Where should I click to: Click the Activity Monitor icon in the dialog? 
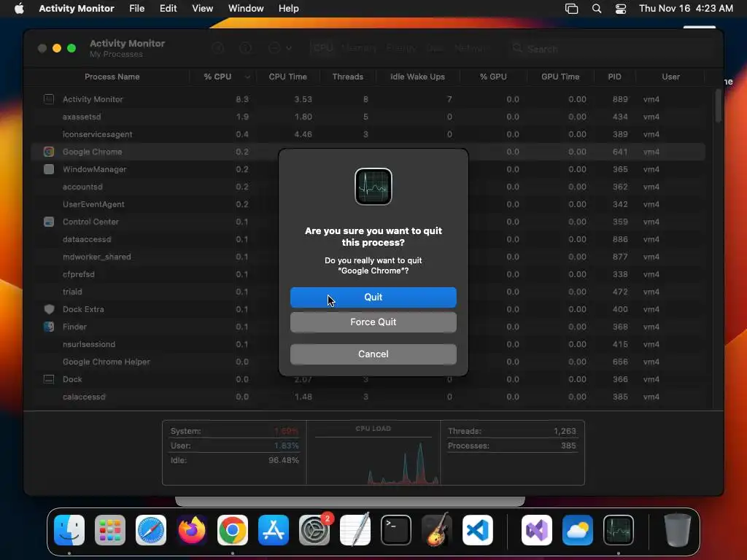(373, 187)
